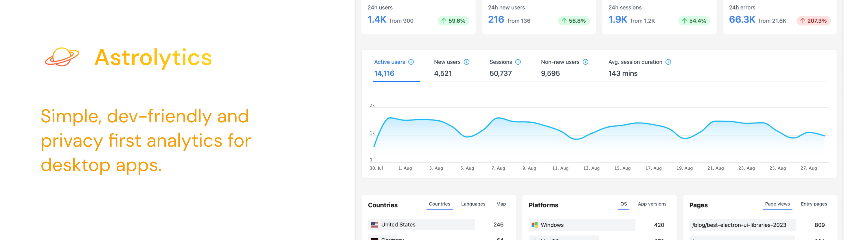Click the info icon next to Sessions
868x240 pixels.
pos(518,62)
